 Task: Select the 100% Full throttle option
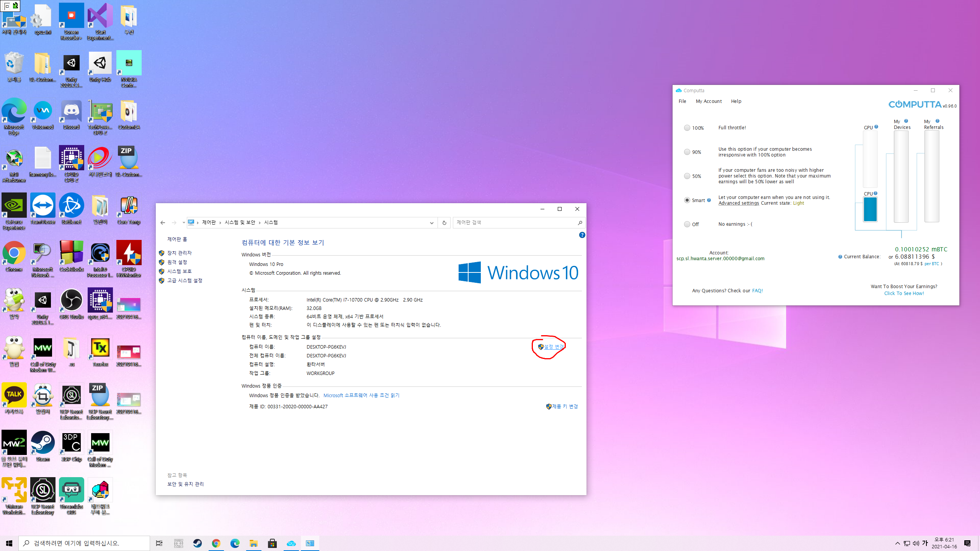pyautogui.click(x=687, y=128)
